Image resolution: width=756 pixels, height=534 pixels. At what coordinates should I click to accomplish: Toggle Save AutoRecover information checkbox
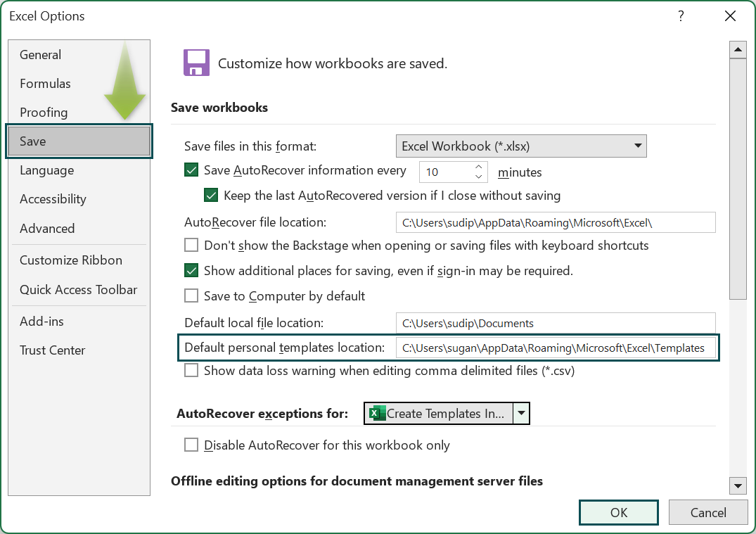click(x=191, y=170)
